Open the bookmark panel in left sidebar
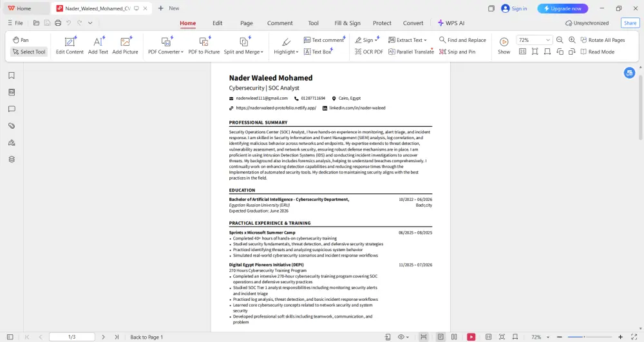This screenshot has height=342, width=644. click(x=12, y=75)
